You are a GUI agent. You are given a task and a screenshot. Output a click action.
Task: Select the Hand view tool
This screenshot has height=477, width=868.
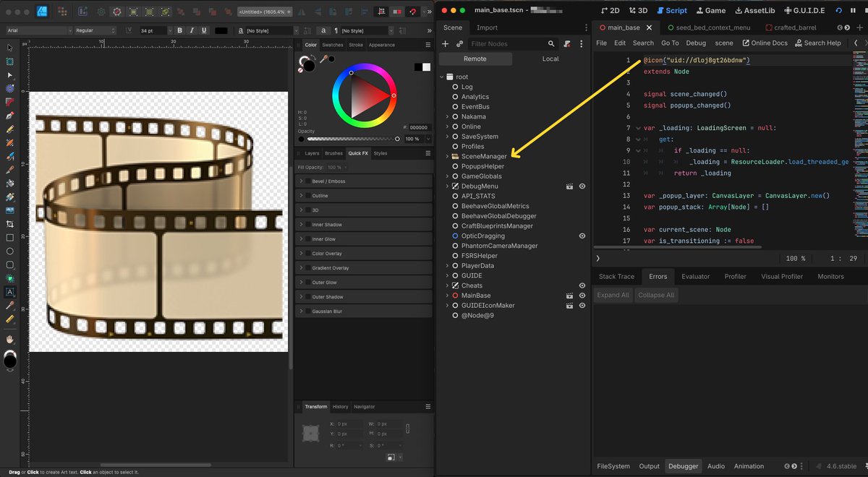[9, 338]
